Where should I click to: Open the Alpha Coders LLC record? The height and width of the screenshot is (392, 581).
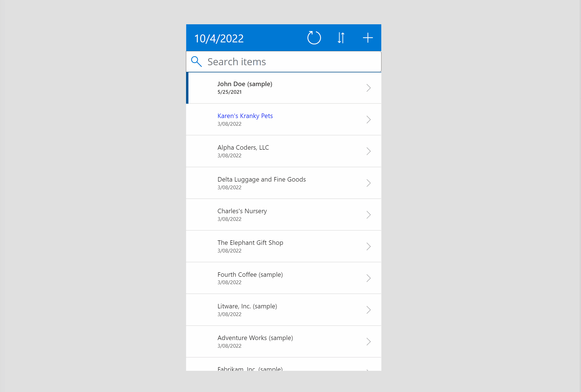pyautogui.click(x=283, y=151)
